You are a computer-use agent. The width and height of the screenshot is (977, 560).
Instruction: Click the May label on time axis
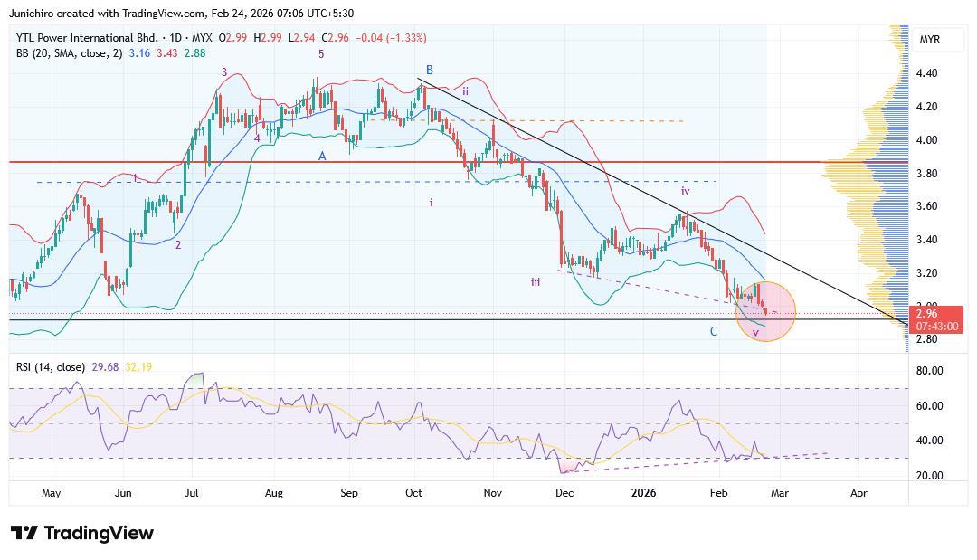pos(51,493)
